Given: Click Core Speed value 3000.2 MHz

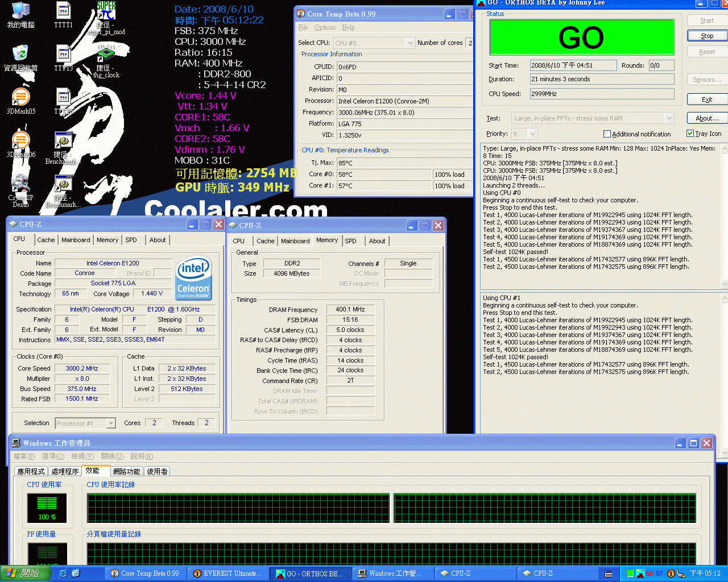Looking at the screenshot, I should pyautogui.click(x=82, y=368).
